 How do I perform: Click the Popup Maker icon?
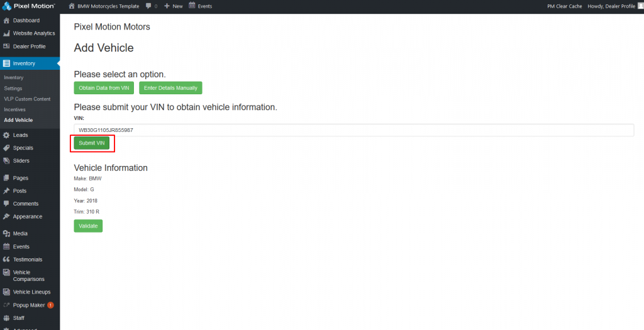click(x=6, y=305)
